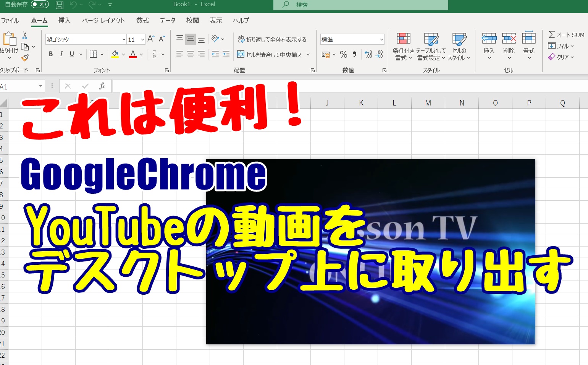Click the Decrease Font Size icon

coord(162,39)
